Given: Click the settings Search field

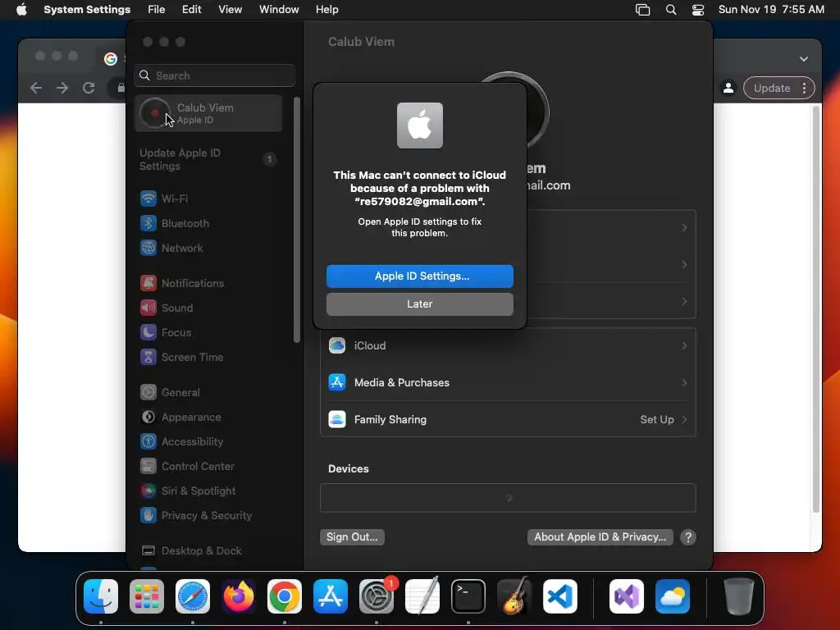Looking at the screenshot, I should [214, 75].
